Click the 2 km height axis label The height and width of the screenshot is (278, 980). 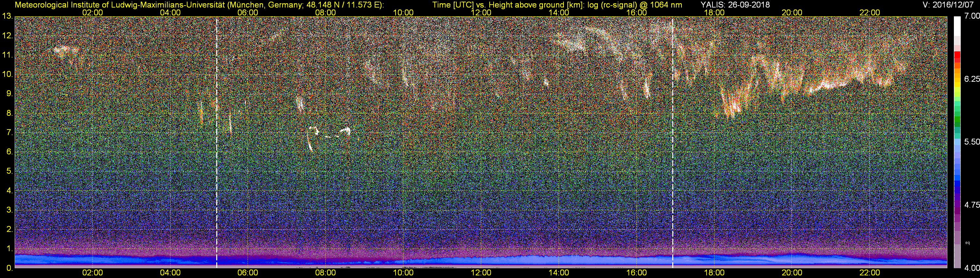[9, 229]
